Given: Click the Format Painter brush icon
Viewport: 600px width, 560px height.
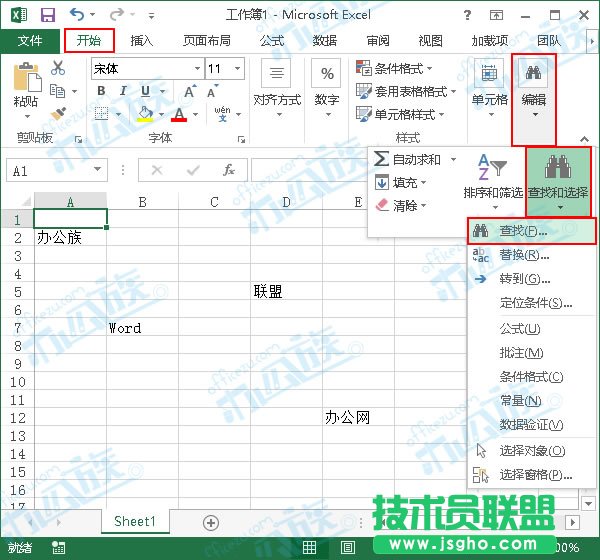Looking at the screenshot, I should tap(58, 114).
